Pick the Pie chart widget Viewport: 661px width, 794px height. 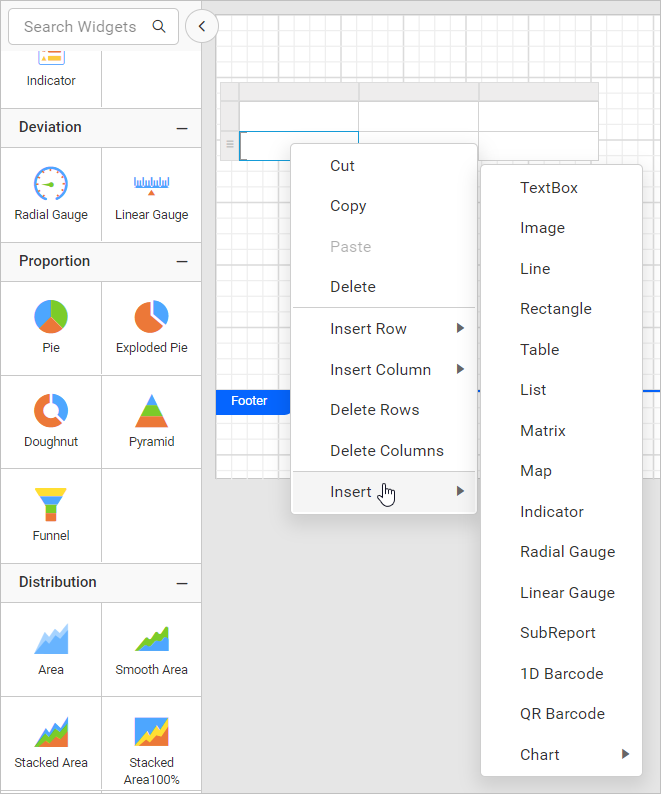[x=51, y=328]
